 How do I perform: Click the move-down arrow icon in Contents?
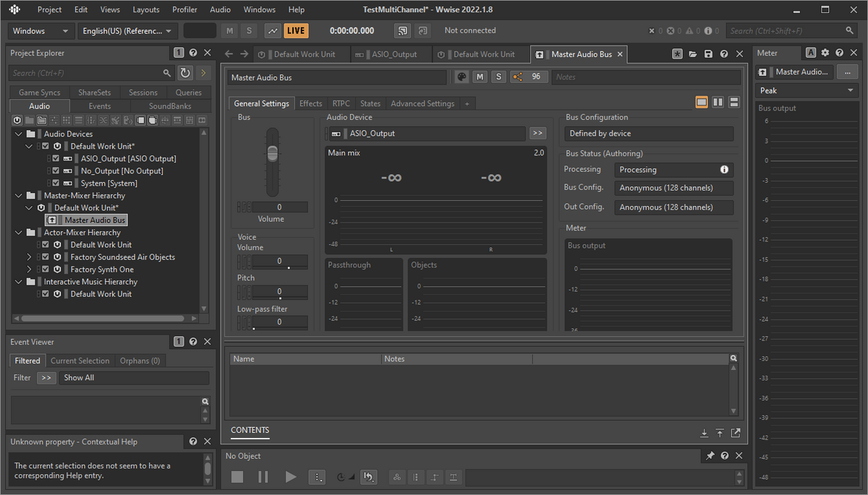tap(704, 433)
